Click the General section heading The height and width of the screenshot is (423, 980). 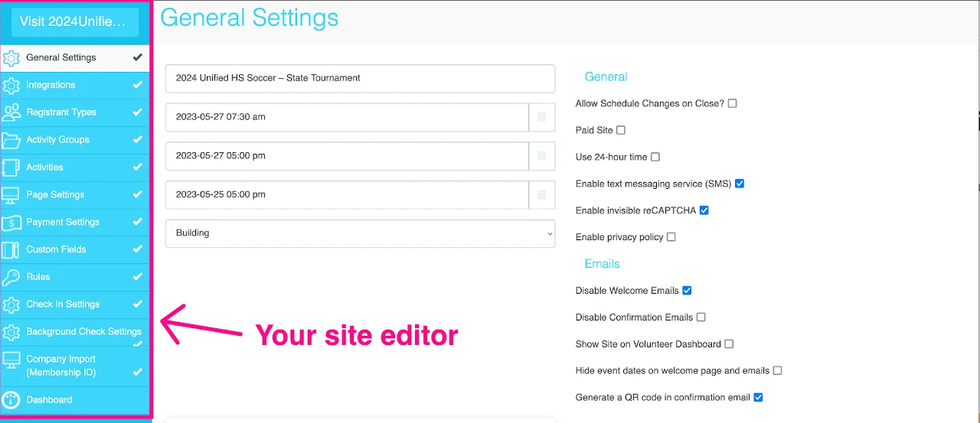coord(606,76)
